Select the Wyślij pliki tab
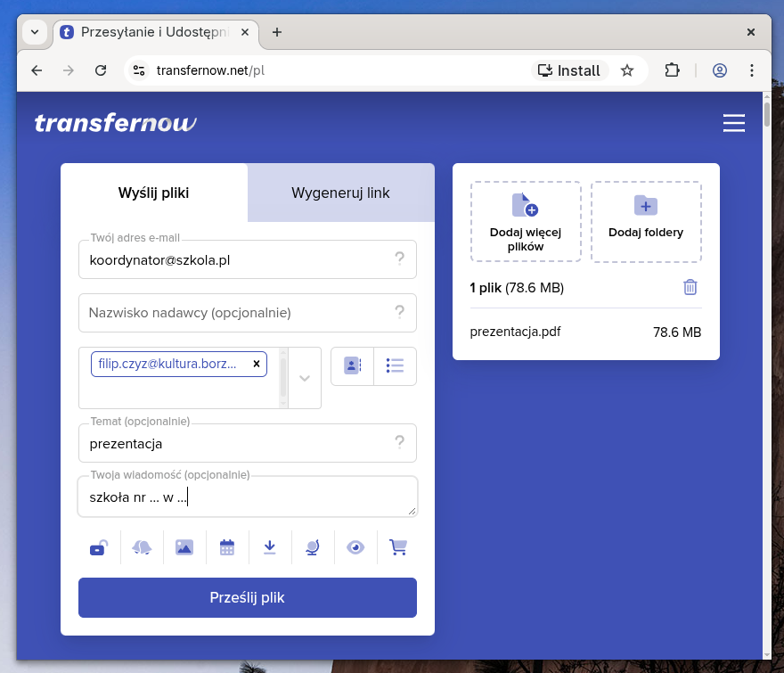The width and height of the screenshot is (784, 673). [153, 193]
